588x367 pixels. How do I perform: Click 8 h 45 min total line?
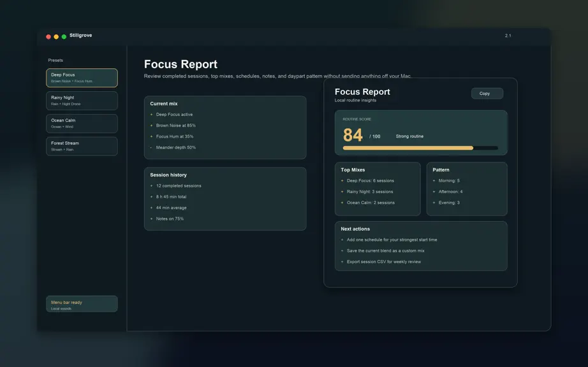pyautogui.click(x=171, y=197)
